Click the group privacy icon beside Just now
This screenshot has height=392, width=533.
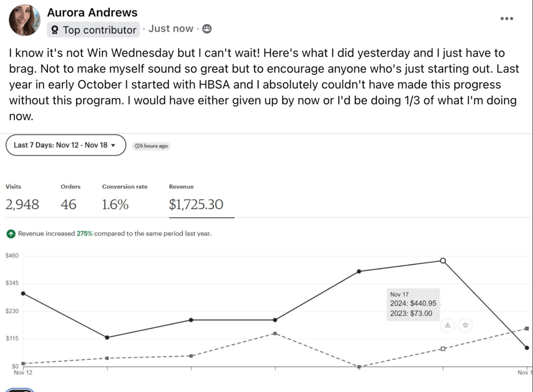tap(207, 29)
